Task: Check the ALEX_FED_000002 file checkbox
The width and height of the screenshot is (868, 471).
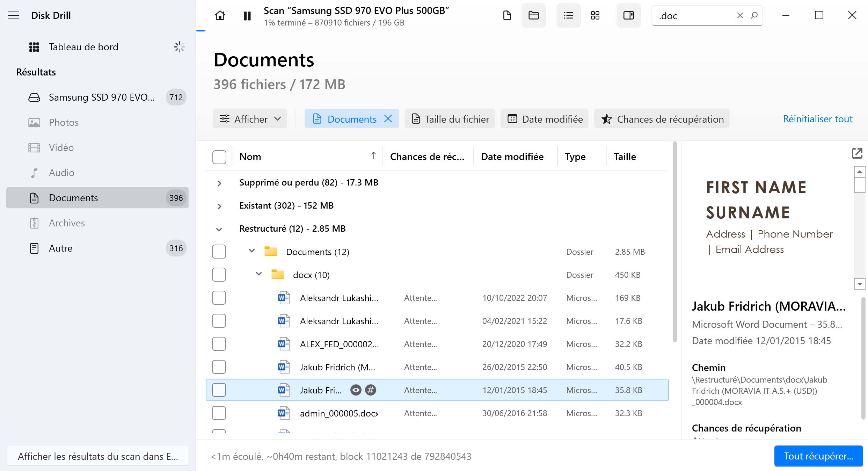Action: pos(219,344)
